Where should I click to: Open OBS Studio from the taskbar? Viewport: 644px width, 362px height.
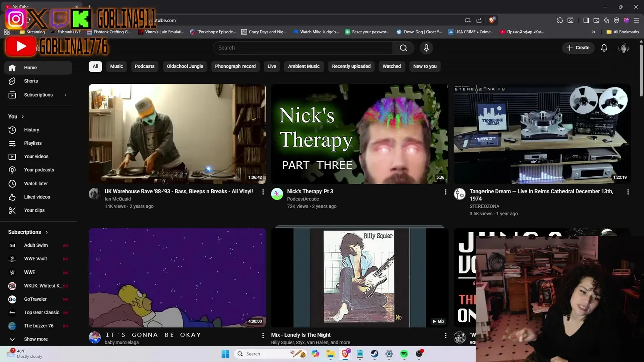[x=419, y=354]
